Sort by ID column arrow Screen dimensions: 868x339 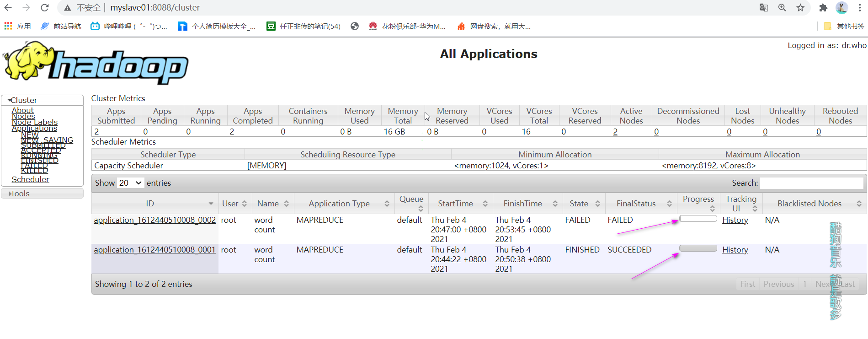[211, 204]
